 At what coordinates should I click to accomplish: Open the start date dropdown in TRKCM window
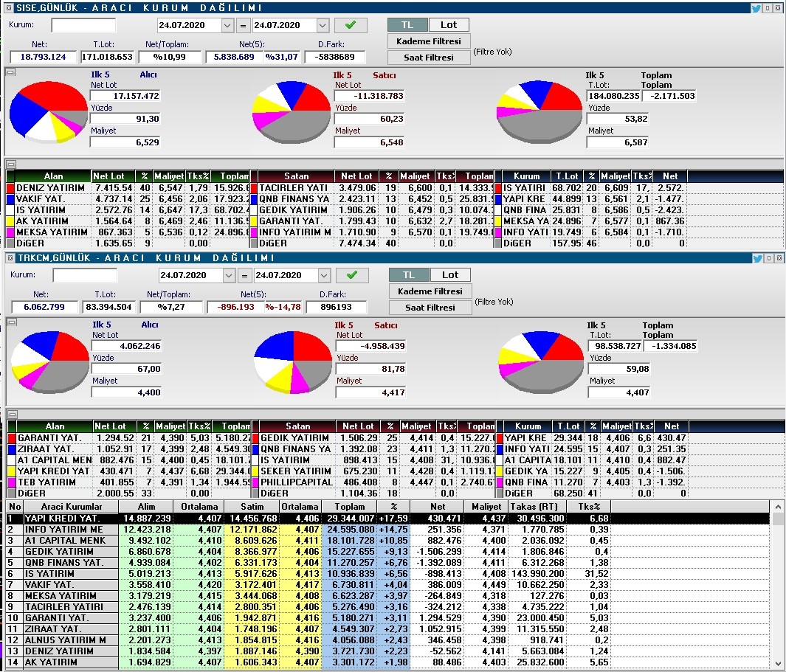click(229, 276)
